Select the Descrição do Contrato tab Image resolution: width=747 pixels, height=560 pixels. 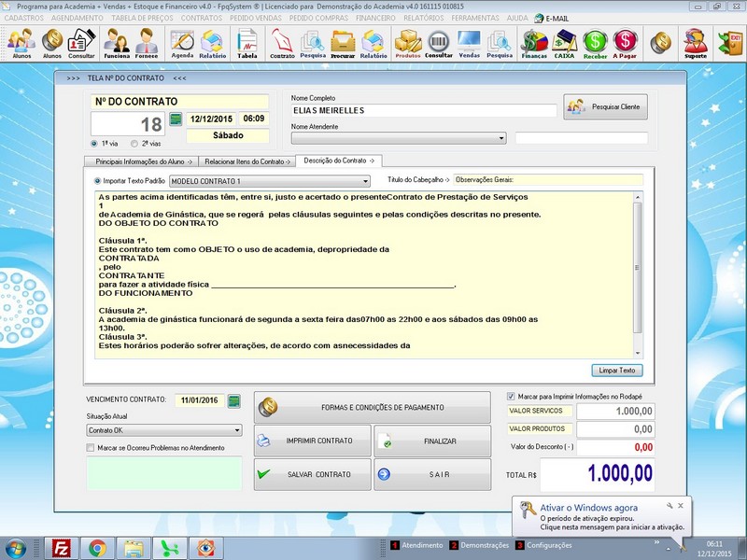pyautogui.click(x=339, y=161)
